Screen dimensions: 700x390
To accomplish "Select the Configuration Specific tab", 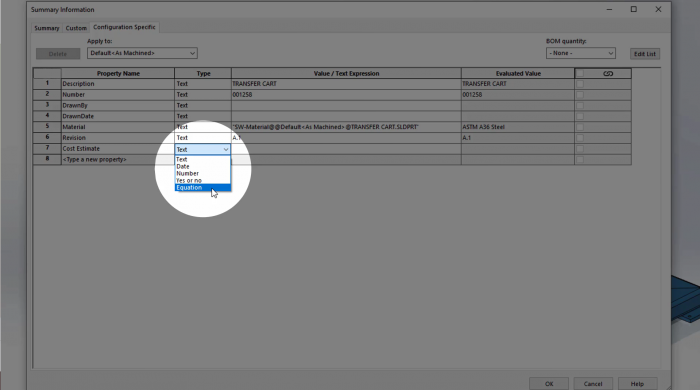I will coord(124,27).
